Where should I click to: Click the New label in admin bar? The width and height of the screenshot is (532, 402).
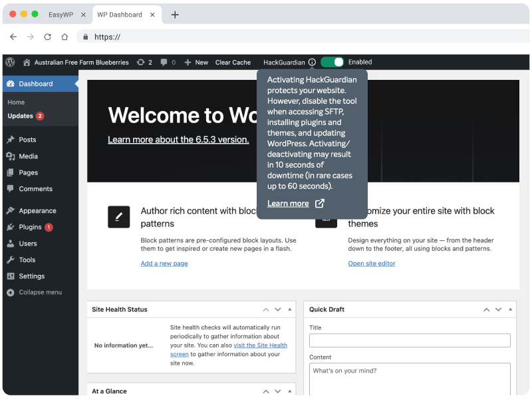(x=201, y=63)
